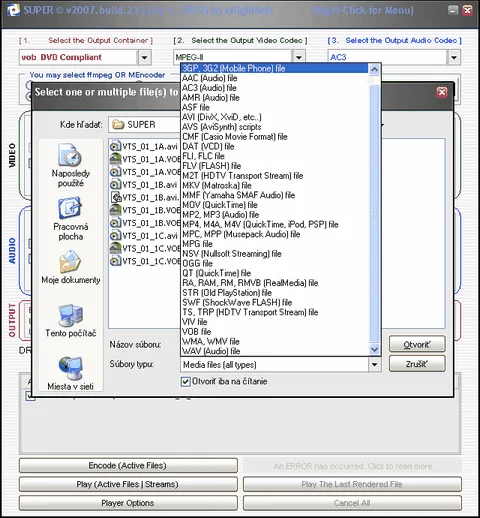Image resolution: width=480 pixels, height=518 pixels.
Task: Choose 3GP, 3G2 (Mobile Phone) file
Action: (x=275, y=68)
